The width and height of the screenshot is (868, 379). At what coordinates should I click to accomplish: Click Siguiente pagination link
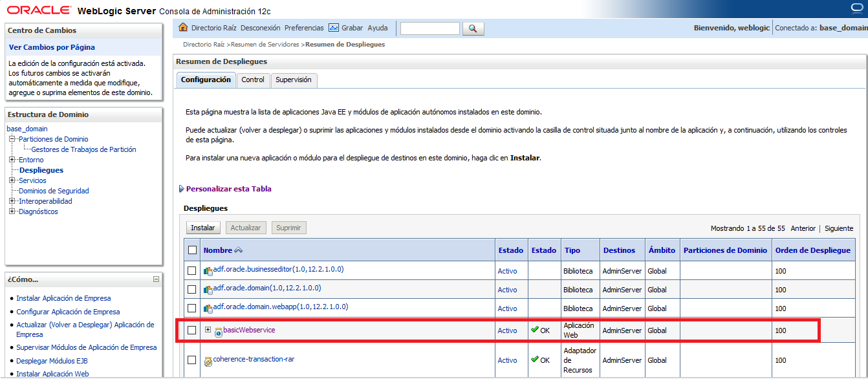pyautogui.click(x=839, y=228)
